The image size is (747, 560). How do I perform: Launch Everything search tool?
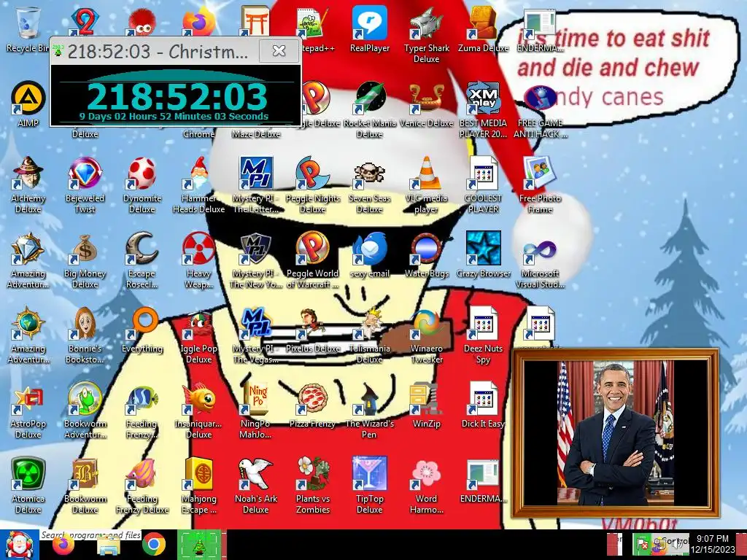[x=142, y=330]
